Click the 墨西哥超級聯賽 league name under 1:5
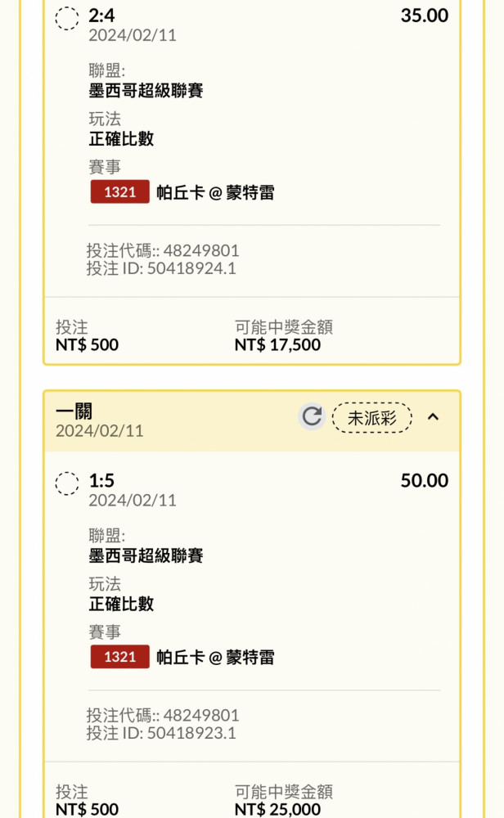Image resolution: width=504 pixels, height=818 pixels. [146, 556]
